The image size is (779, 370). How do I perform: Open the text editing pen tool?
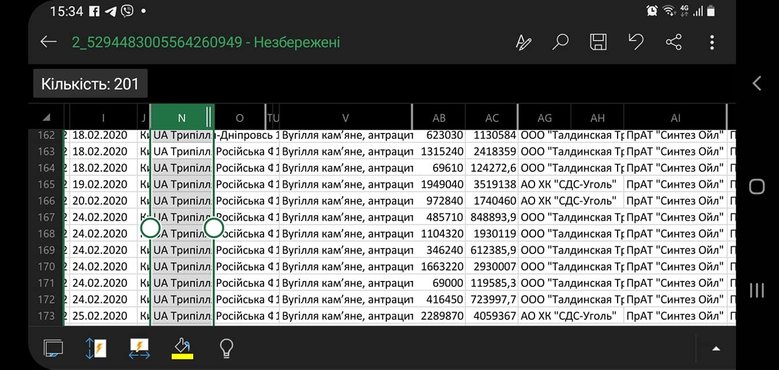tap(523, 42)
